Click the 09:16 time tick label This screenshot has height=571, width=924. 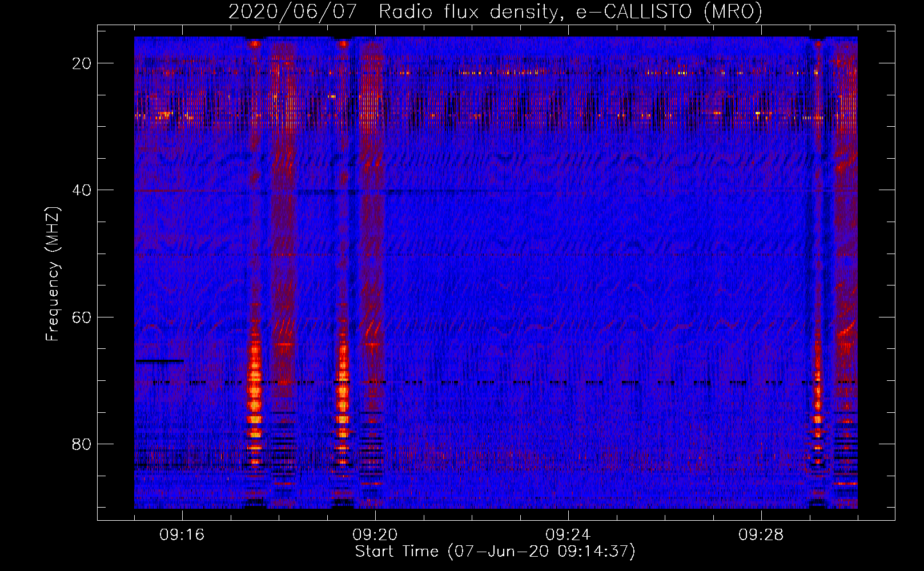coord(182,535)
